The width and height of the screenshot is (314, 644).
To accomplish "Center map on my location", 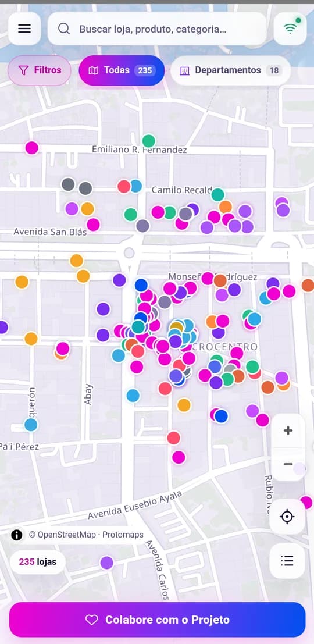I will (287, 517).
